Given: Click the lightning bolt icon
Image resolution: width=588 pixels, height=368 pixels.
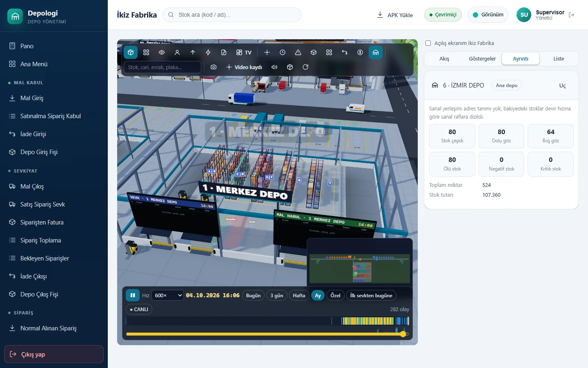Looking at the screenshot, I should point(208,52).
